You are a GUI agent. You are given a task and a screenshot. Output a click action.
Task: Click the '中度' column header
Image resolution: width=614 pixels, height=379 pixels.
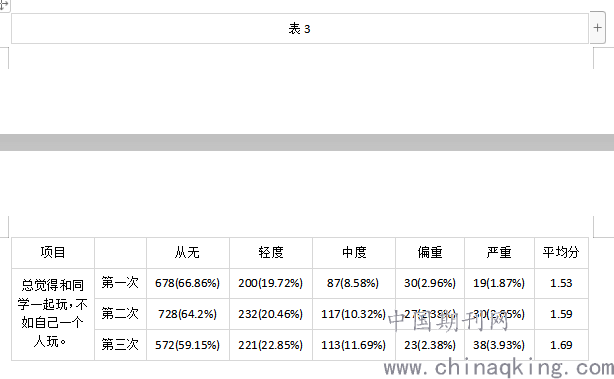click(x=354, y=253)
